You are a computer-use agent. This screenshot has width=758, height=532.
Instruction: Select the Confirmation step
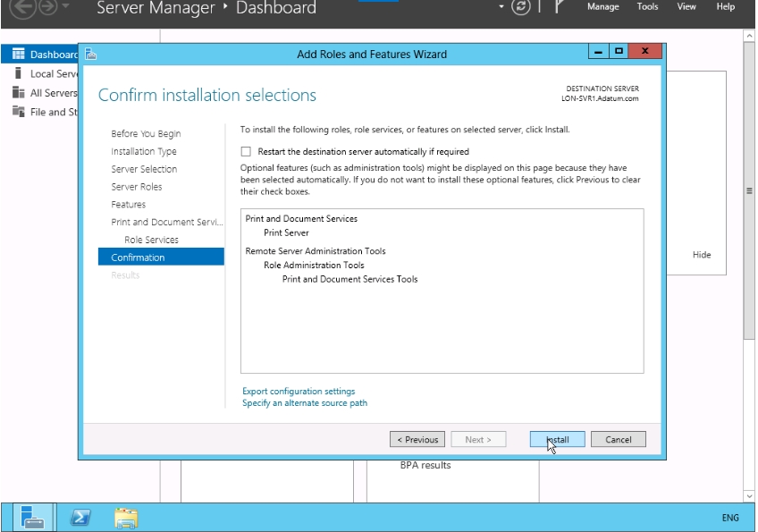161,257
